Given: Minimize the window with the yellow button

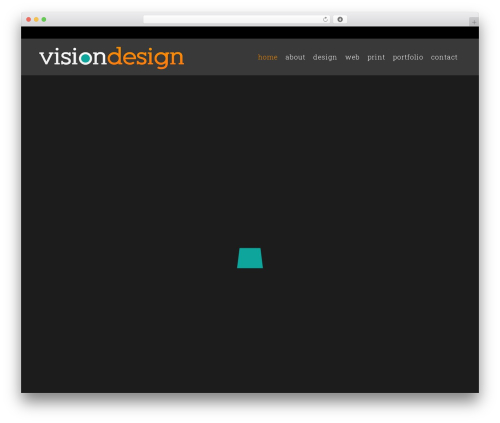Looking at the screenshot, I should click(x=36, y=20).
